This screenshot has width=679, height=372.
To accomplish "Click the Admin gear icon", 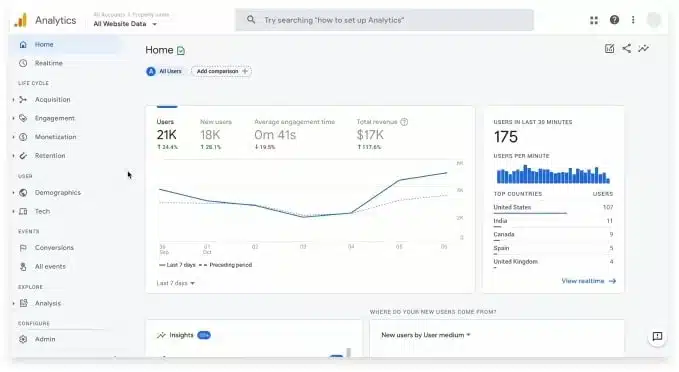I will (23, 339).
